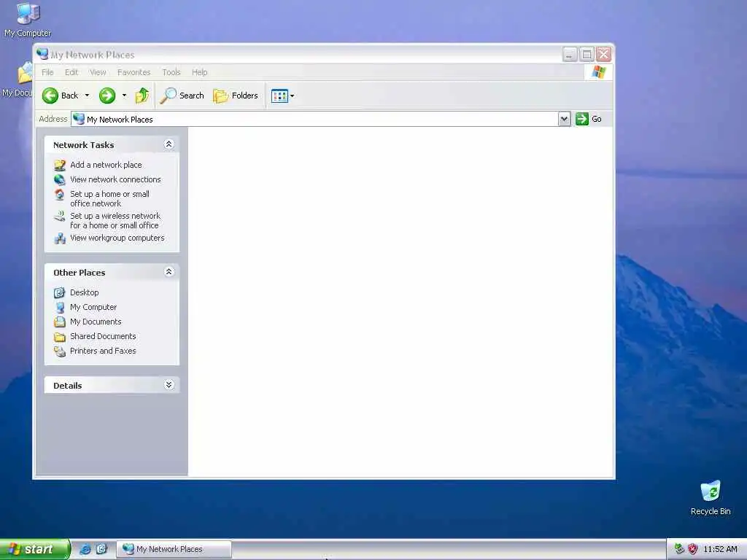Screen dimensions: 747x560
Task: Open View workgroup computers link
Action: 117,238
